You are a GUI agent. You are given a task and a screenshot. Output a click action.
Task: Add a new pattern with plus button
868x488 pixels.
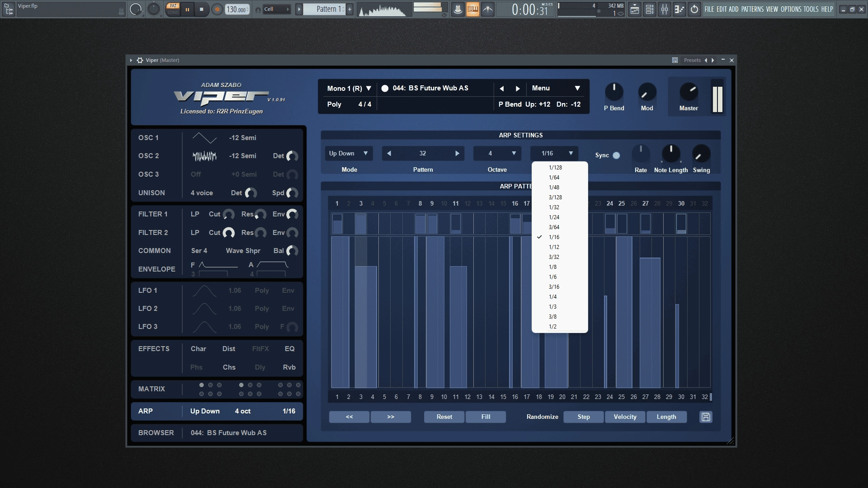click(x=349, y=9)
